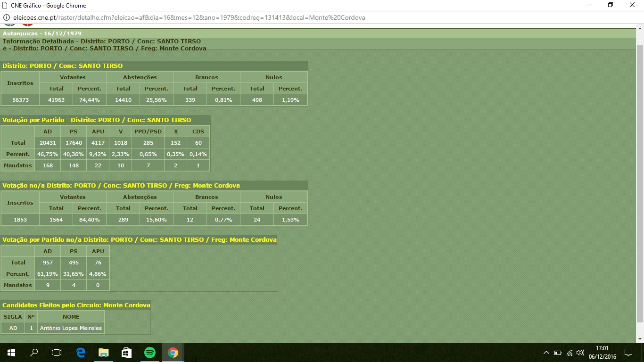Open the volume speaker icon
This screenshot has height=362, width=644.
580,353
